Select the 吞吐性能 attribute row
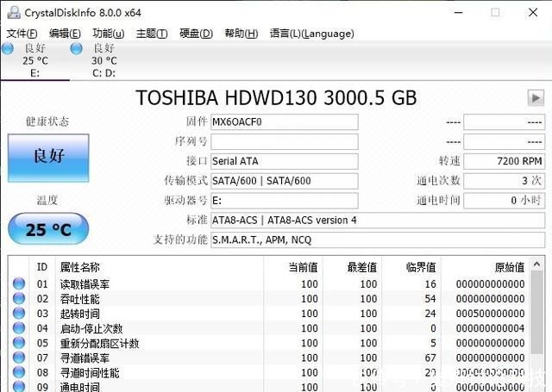 [x=269, y=298]
